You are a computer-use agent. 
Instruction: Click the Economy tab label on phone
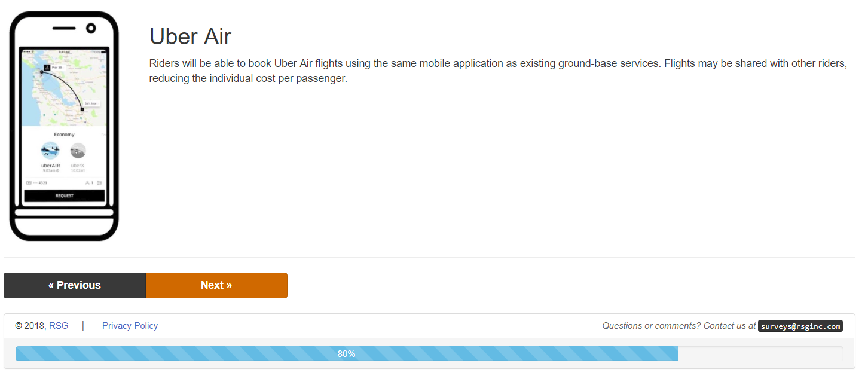coord(64,135)
